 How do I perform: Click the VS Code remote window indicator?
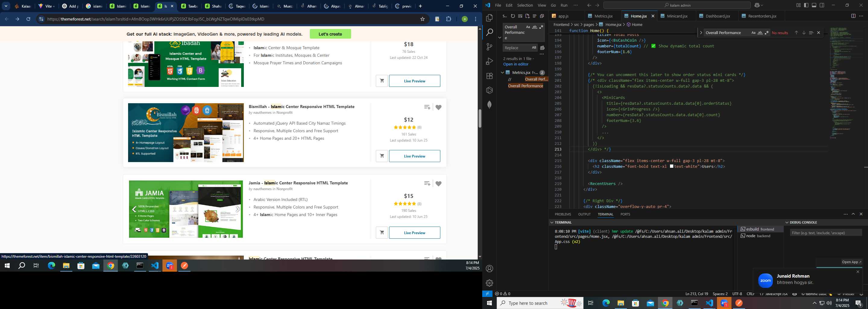pyautogui.click(x=487, y=294)
